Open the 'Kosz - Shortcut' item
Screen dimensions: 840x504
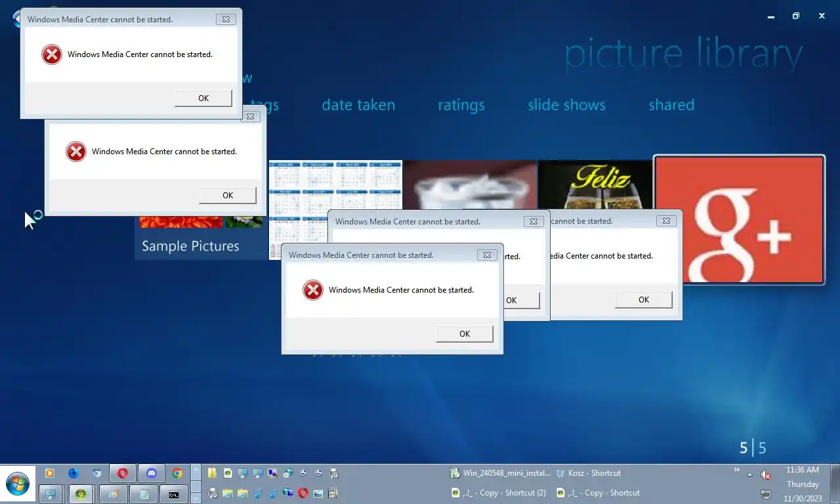589,473
